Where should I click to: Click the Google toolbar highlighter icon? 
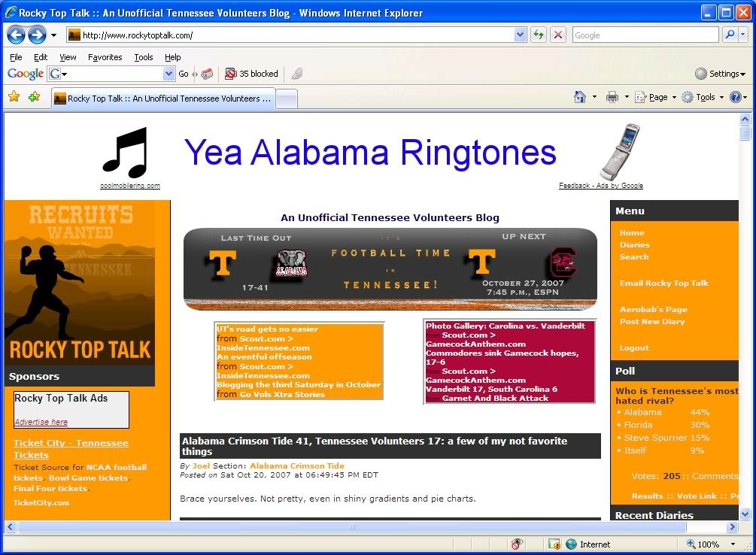pyautogui.click(x=296, y=74)
